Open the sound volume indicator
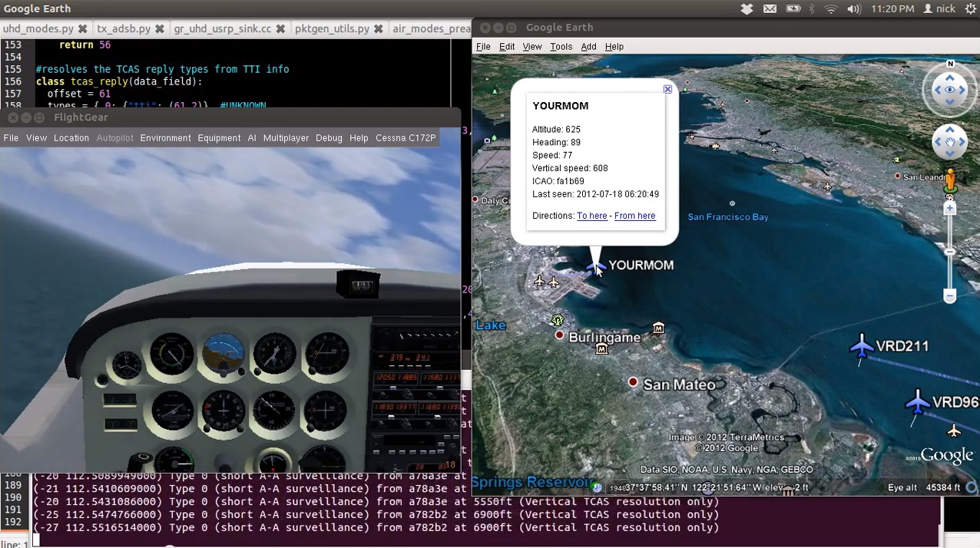The width and height of the screenshot is (980, 548). pyautogui.click(x=853, y=8)
